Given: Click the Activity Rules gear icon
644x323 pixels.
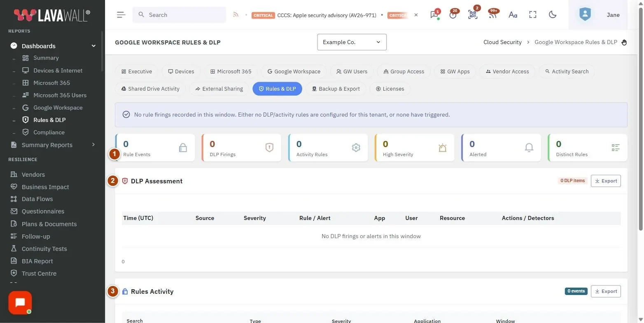Looking at the screenshot, I should (x=356, y=147).
